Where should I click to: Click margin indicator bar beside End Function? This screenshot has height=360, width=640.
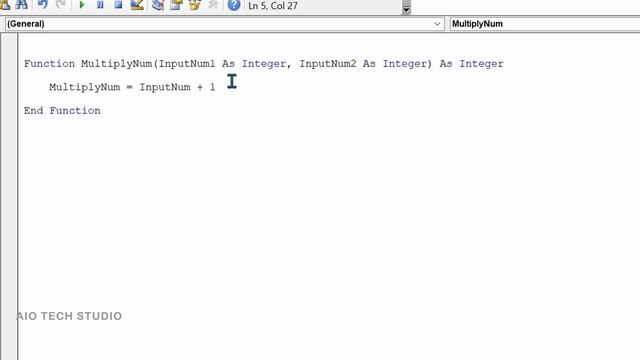point(9,111)
